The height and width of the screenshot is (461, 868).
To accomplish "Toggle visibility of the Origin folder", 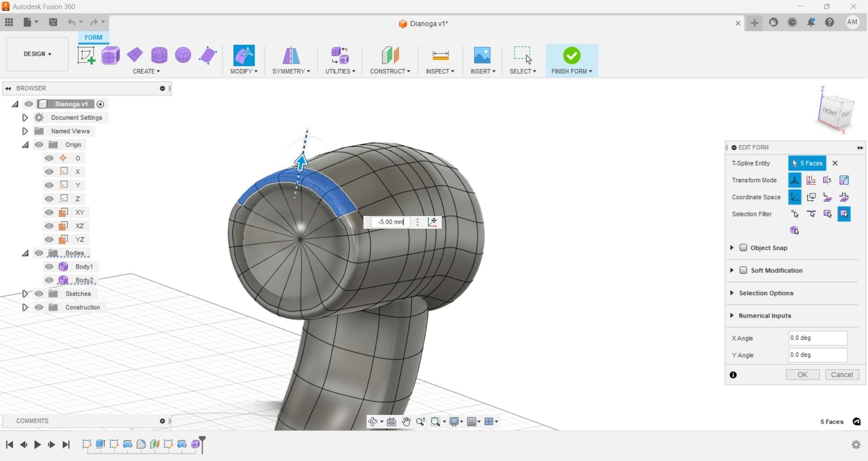I will (x=39, y=144).
